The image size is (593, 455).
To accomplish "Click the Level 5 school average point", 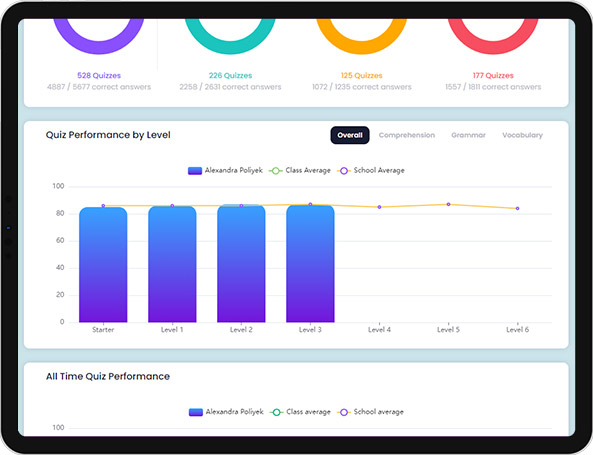I will click(449, 204).
